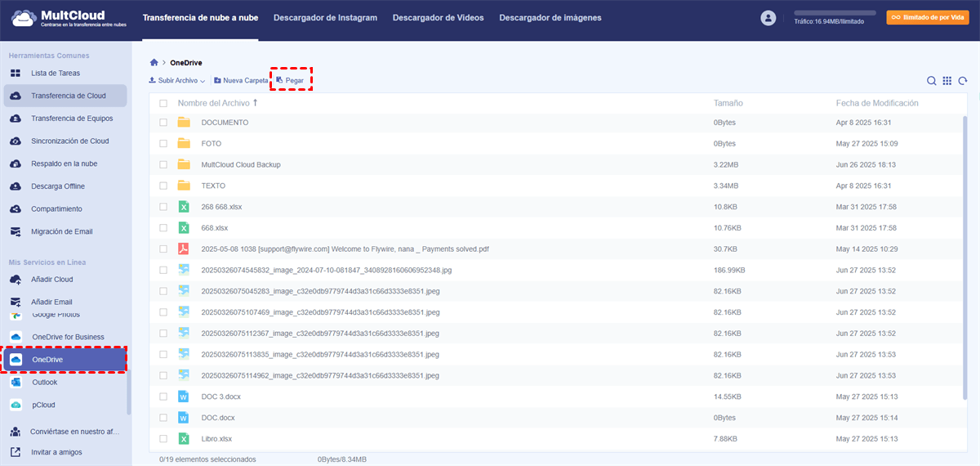Check the 268 668.xlsx checkbox
Image resolution: width=980 pixels, height=466 pixels.
(x=163, y=207)
